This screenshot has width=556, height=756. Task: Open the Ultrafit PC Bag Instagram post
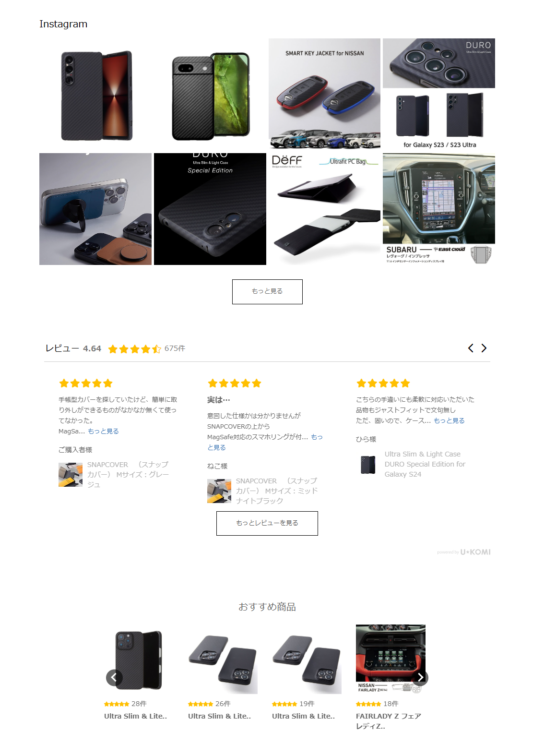pos(324,209)
